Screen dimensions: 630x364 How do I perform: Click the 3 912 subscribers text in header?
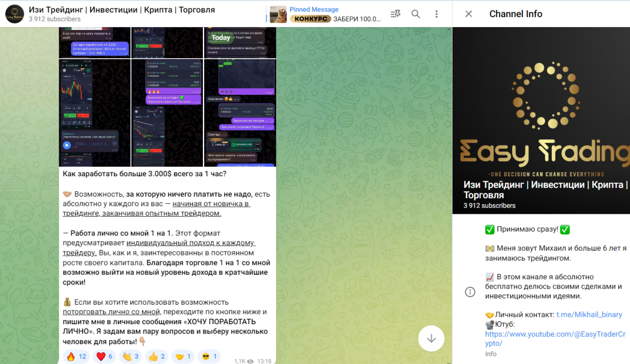(x=55, y=19)
